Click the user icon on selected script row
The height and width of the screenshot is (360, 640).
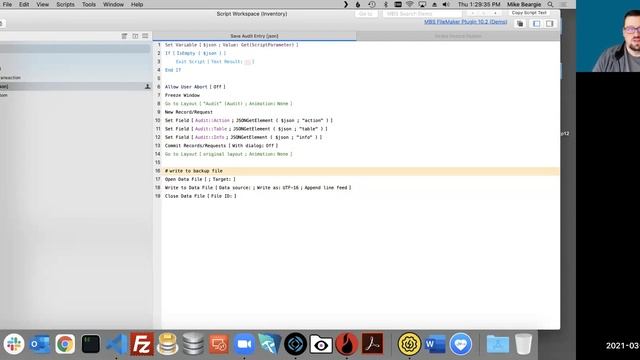tap(147, 87)
